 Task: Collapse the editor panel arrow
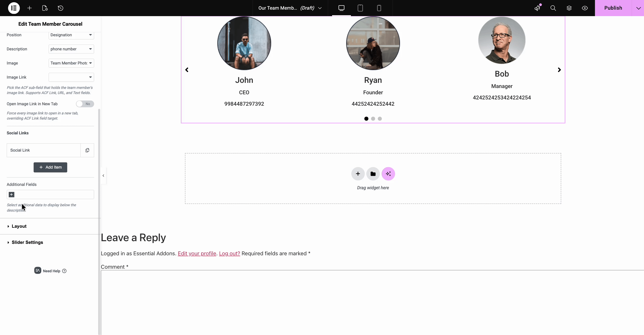(103, 176)
